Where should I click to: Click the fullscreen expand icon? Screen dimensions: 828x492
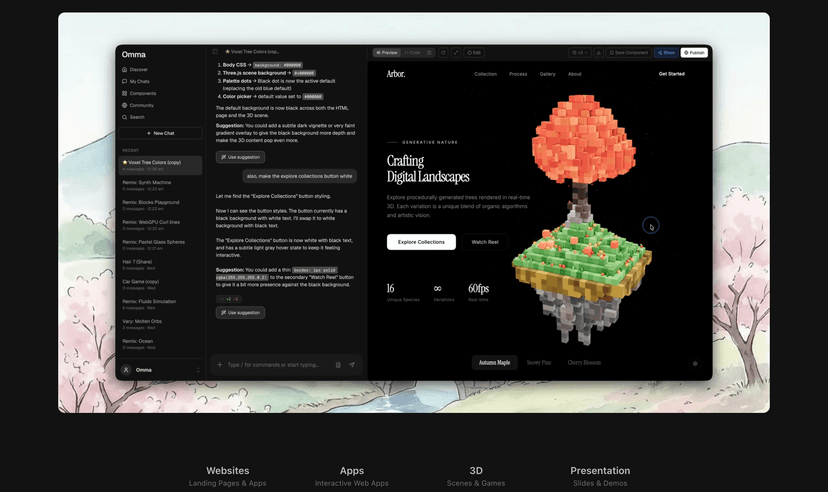point(456,53)
